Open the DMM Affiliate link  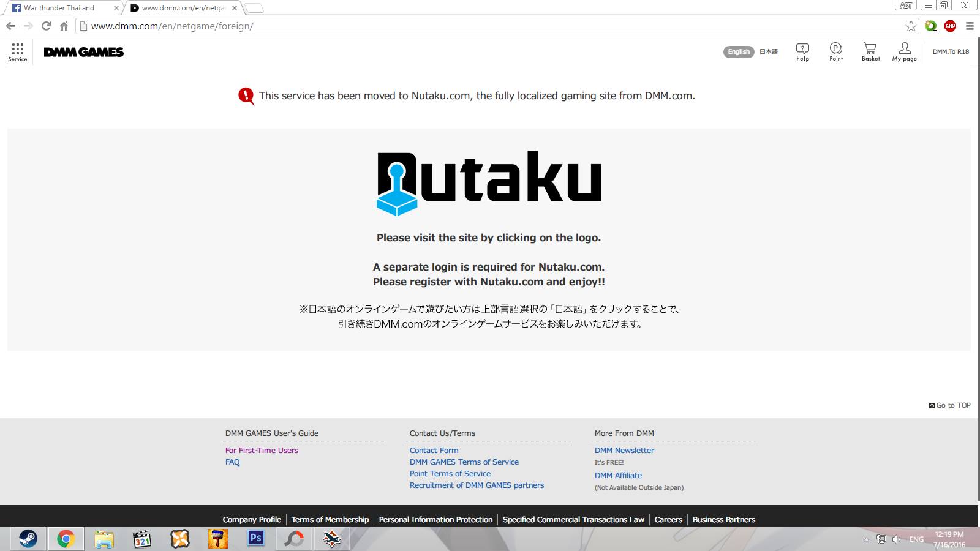pyautogui.click(x=618, y=475)
